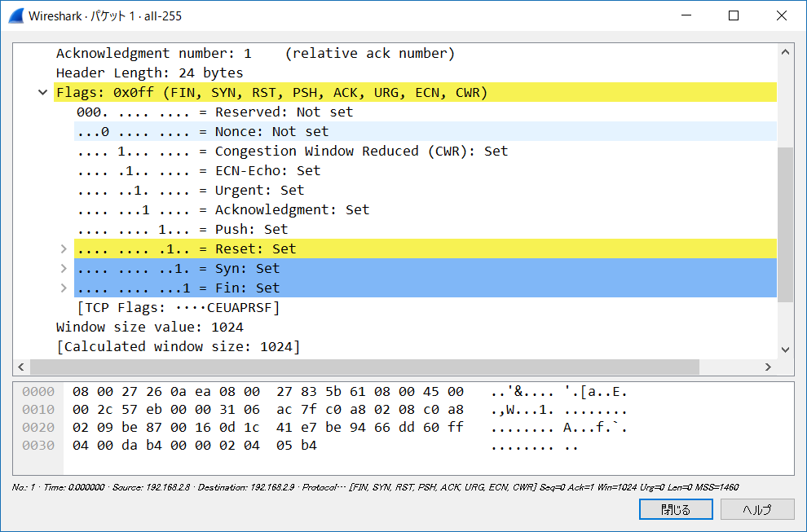
Task: Click ASCII text '.[a..E. in bytes pane
Action: point(596,392)
